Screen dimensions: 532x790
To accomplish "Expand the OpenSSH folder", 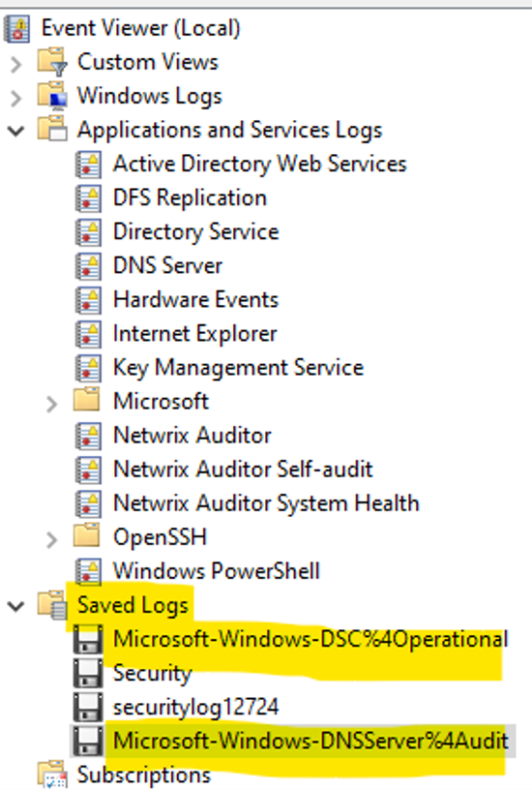I will tap(52, 539).
